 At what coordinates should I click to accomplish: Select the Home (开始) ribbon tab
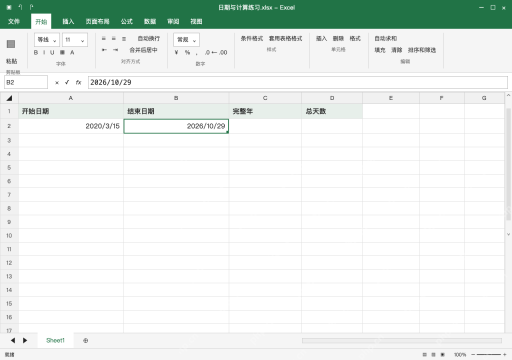(x=41, y=22)
